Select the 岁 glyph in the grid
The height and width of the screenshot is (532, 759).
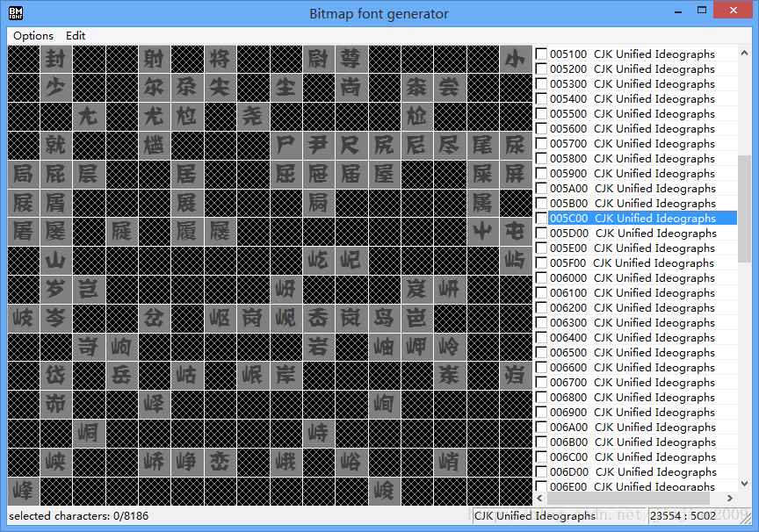(x=55, y=290)
